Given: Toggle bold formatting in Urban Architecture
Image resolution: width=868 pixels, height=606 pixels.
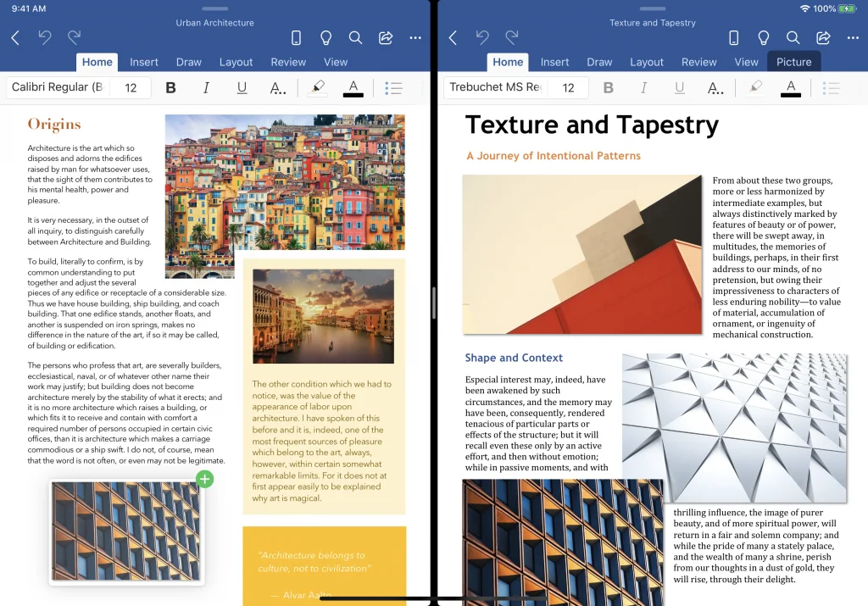Looking at the screenshot, I should point(170,86).
